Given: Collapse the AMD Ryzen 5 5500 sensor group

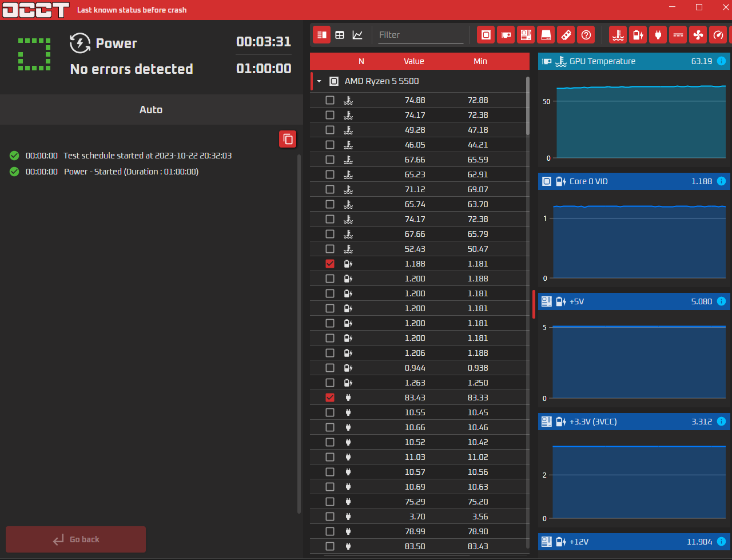Looking at the screenshot, I should click(x=319, y=81).
